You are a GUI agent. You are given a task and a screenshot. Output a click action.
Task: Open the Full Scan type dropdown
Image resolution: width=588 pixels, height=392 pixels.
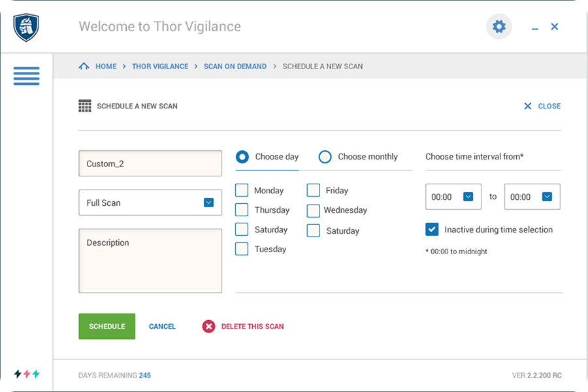[x=150, y=203]
